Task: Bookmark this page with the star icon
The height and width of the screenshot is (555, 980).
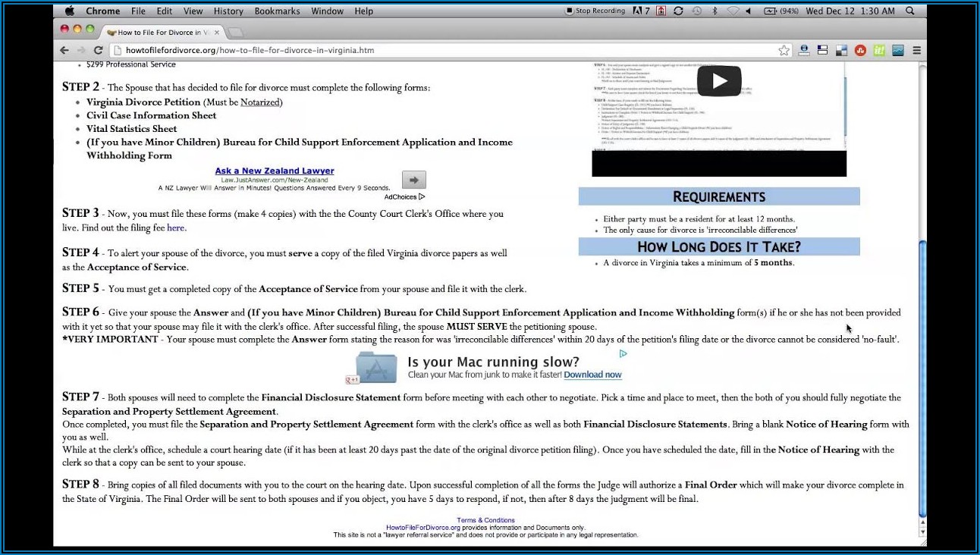Action: pos(784,50)
